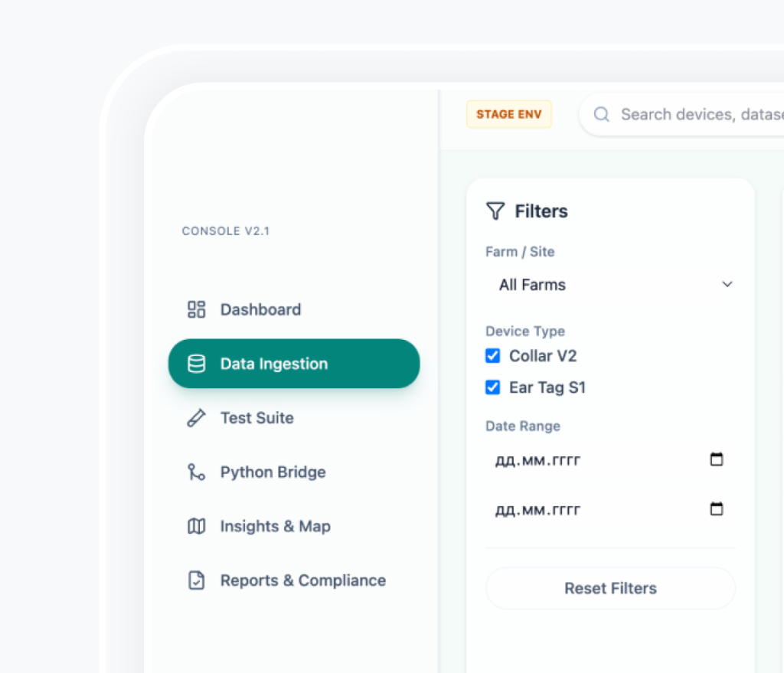Click the Dashboard grid icon
Screen dimensions: 784x673
[x=197, y=309]
